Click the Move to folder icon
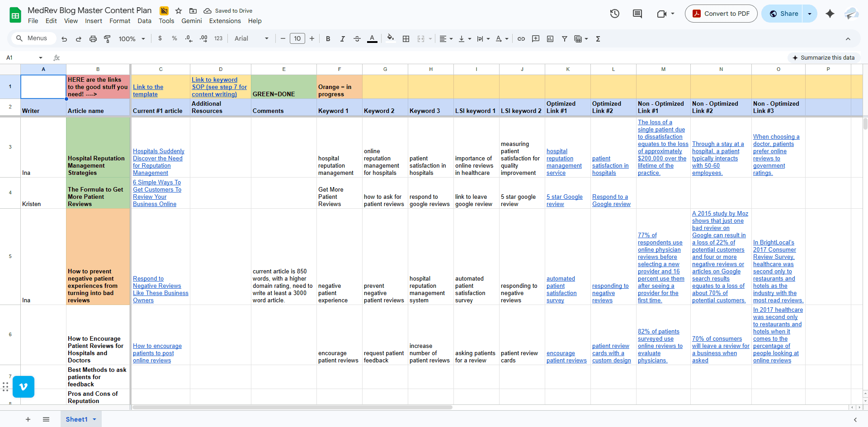Screen dimensions: 868x427 pos(193,10)
